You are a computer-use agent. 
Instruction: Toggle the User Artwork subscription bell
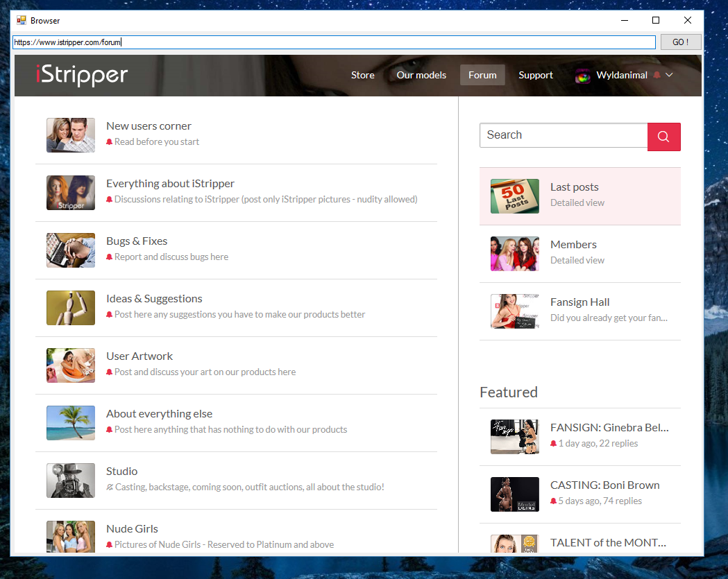(109, 372)
